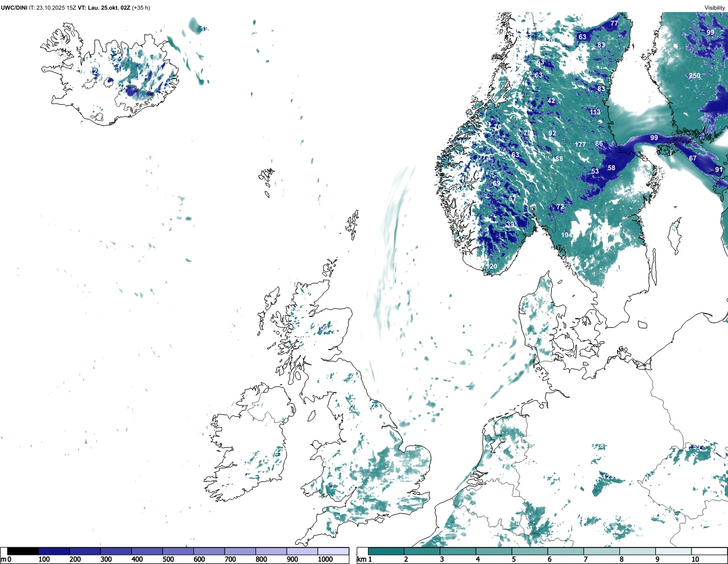
Task: Click the map value '86'
Action: pyautogui.click(x=599, y=143)
